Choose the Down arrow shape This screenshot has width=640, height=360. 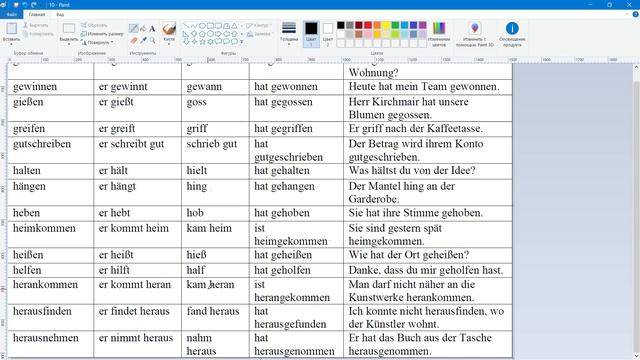186,41
